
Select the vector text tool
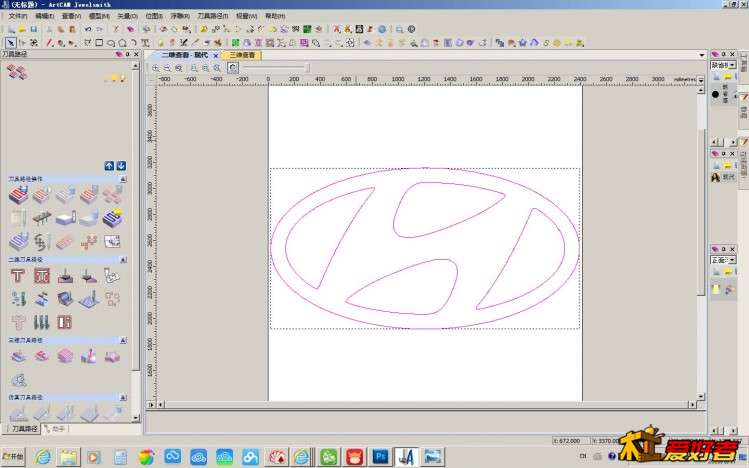coord(145,43)
